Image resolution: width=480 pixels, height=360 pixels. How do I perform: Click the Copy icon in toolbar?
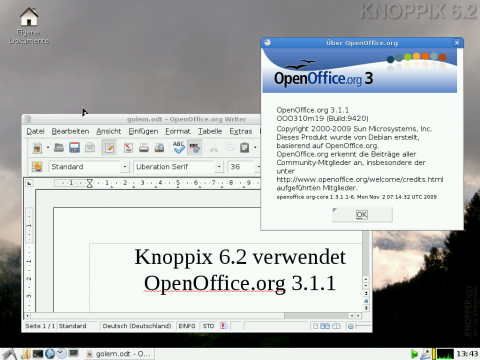[230, 147]
